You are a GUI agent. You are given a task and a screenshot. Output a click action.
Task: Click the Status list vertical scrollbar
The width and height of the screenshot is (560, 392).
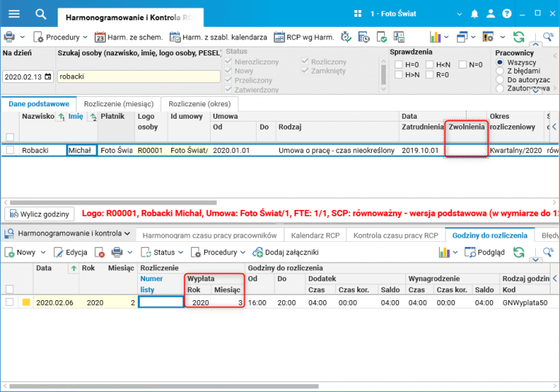[384, 74]
